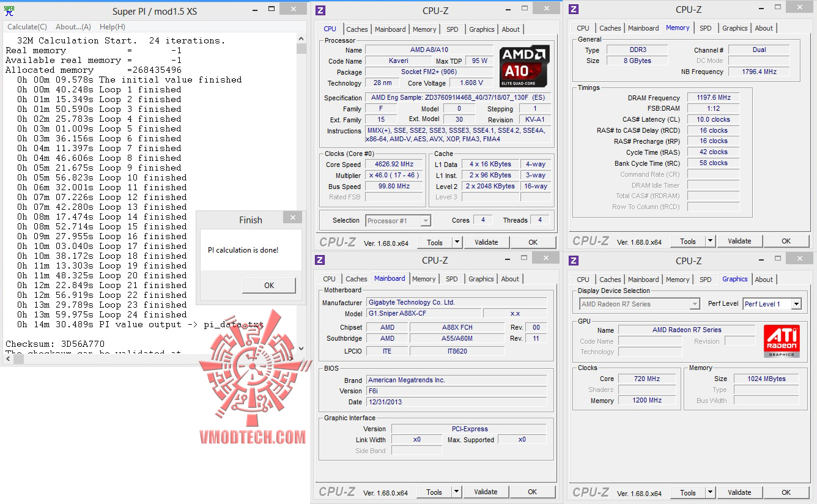Click the AMD A10 processor logo
This screenshot has width=817, height=504.
click(x=525, y=66)
